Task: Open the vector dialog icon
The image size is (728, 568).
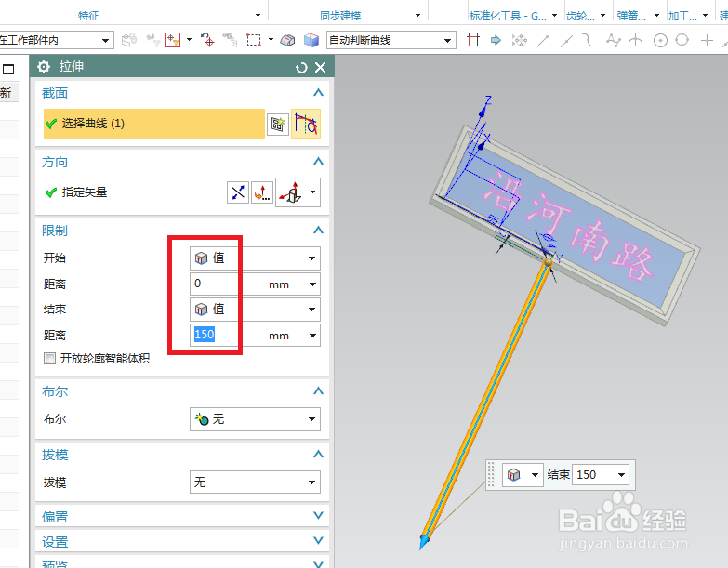Action: point(262,192)
